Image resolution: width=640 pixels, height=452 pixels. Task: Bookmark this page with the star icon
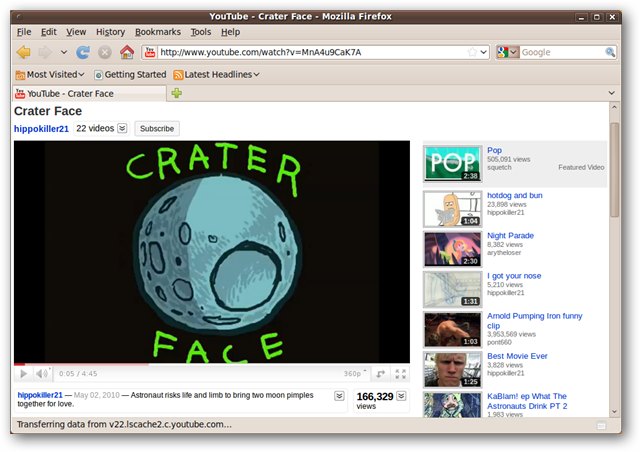click(x=472, y=52)
